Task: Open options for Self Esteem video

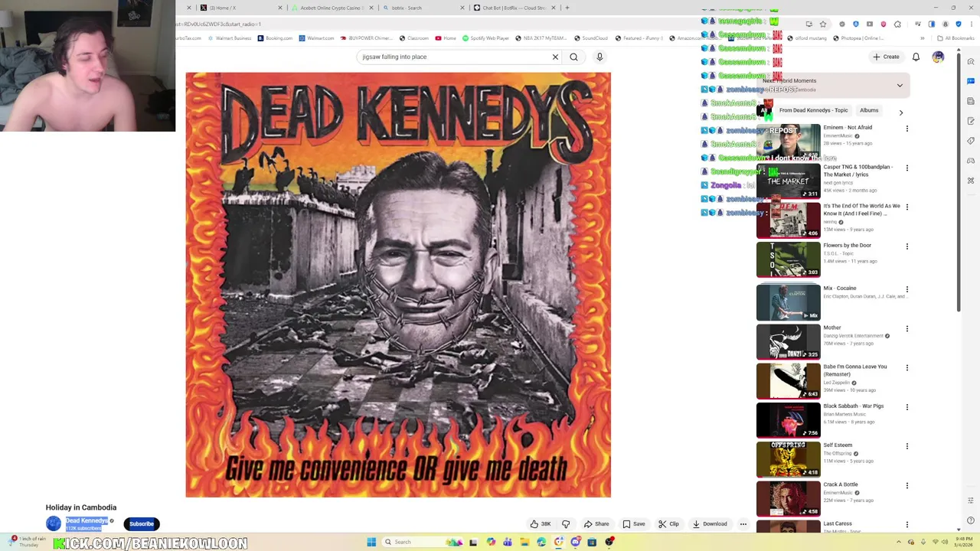Action: (x=907, y=446)
